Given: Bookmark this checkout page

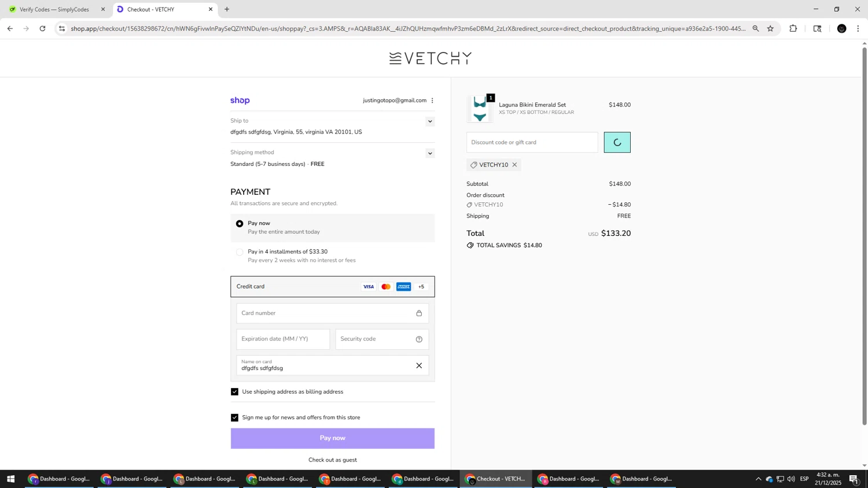Looking at the screenshot, I should pos(771,28).
